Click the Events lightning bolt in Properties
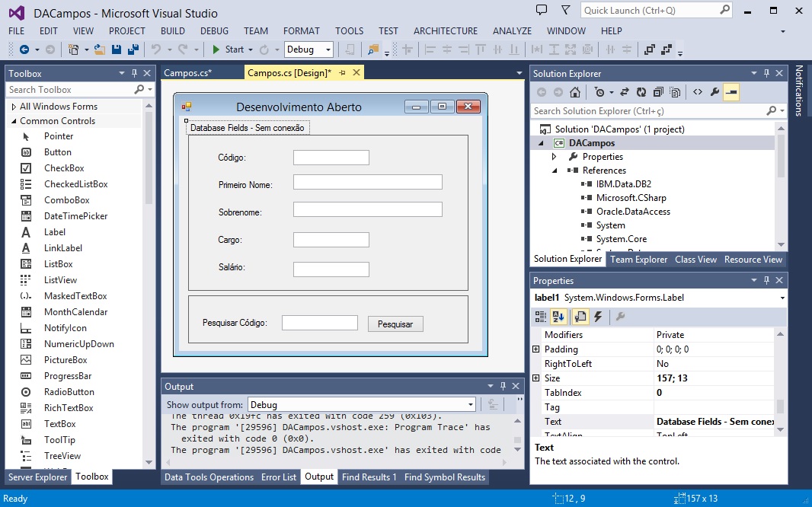812x507 pixels. point(598,317)
